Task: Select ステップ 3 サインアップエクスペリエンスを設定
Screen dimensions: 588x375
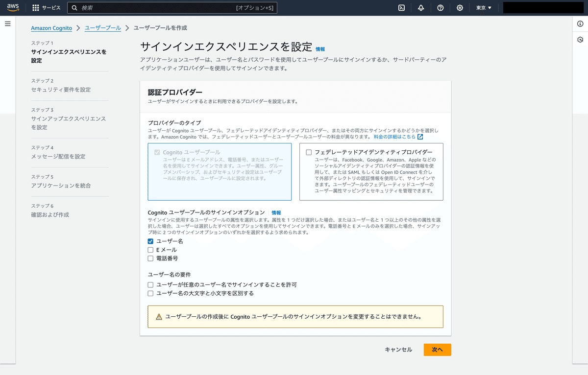Action: point(69,118)
